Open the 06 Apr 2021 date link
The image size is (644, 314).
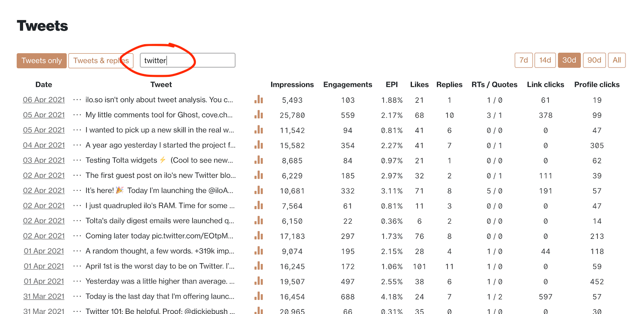point(44,100)
